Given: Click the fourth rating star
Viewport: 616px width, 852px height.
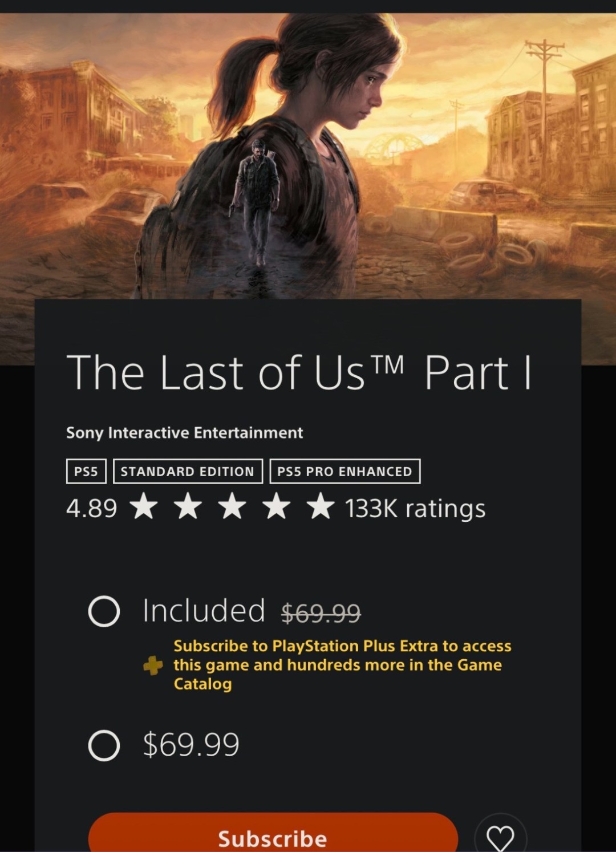Looking at the screenshot, I should point(277,506).
